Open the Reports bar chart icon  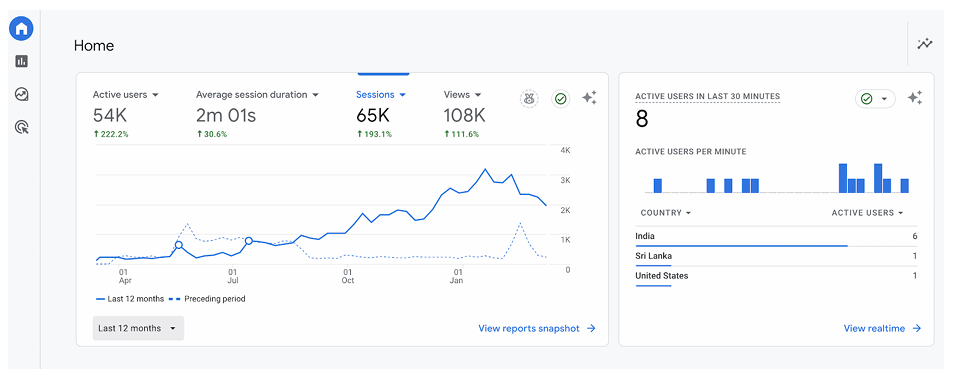21,61
